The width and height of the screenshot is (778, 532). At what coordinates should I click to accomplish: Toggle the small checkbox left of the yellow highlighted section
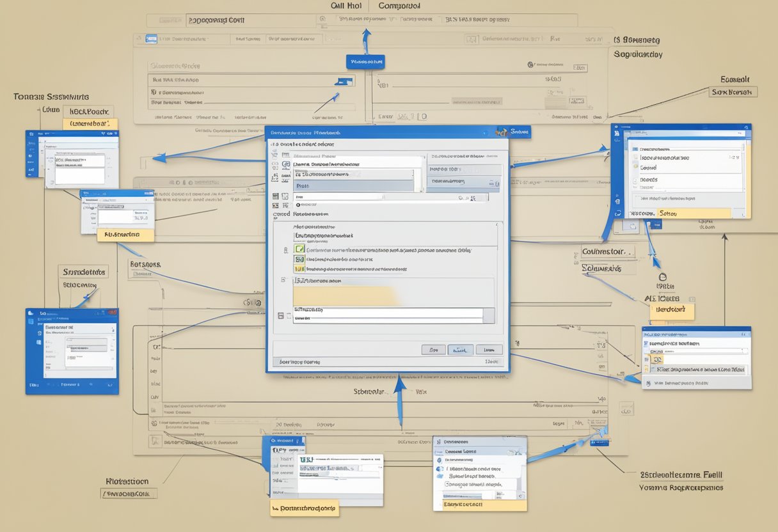coord(283,280)
